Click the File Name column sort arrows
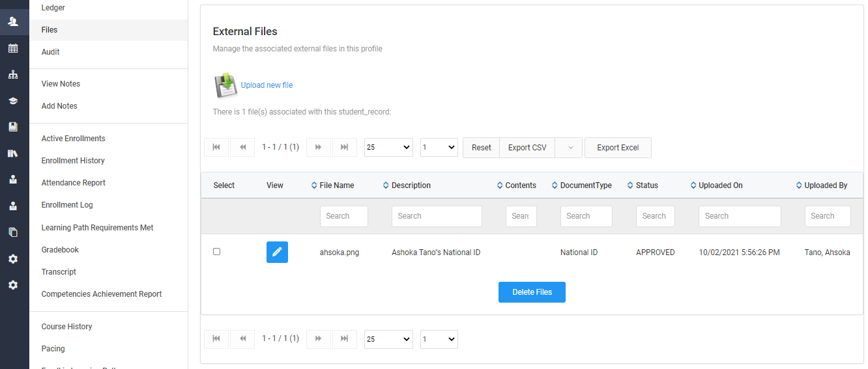The width and height of the screenshot is (868, 369). coord(314,185)
